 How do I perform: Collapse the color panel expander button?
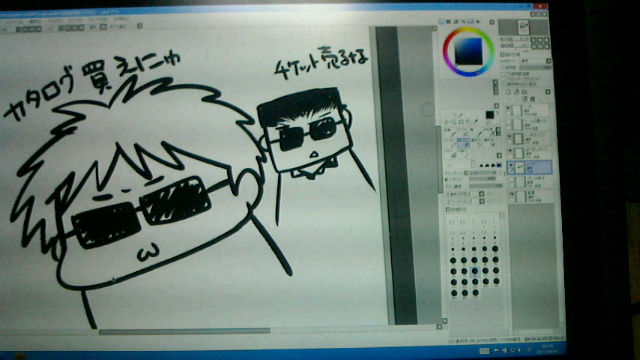[492, 22]
